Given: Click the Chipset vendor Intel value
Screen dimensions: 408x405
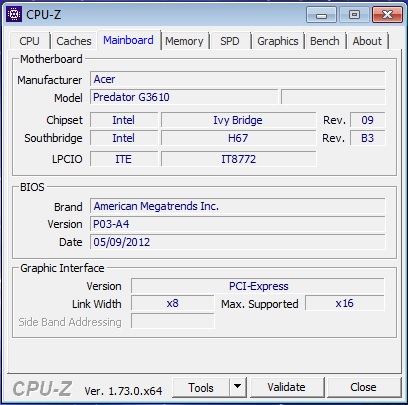Looking at the screenshot, I should (124, 120).
